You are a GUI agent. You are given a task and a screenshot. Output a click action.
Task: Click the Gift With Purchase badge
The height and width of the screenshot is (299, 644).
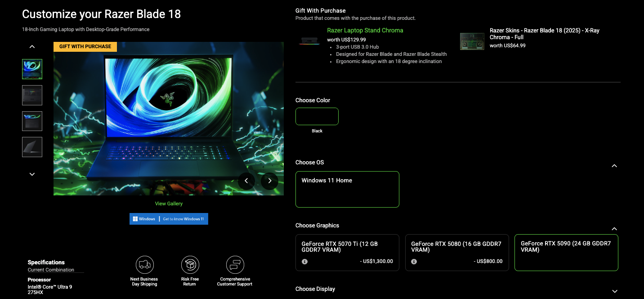tap(85, 46)
